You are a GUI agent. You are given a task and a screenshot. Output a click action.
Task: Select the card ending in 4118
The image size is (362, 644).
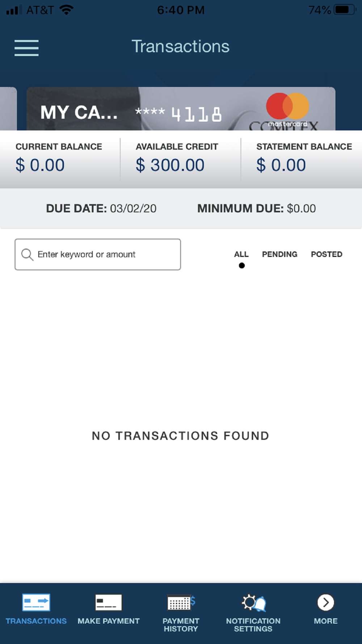(181, 109)
